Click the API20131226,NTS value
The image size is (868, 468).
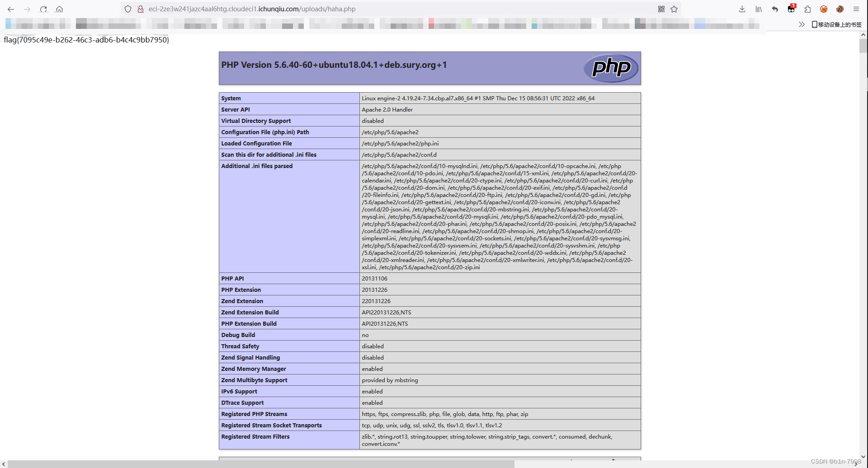coord(385,324)
